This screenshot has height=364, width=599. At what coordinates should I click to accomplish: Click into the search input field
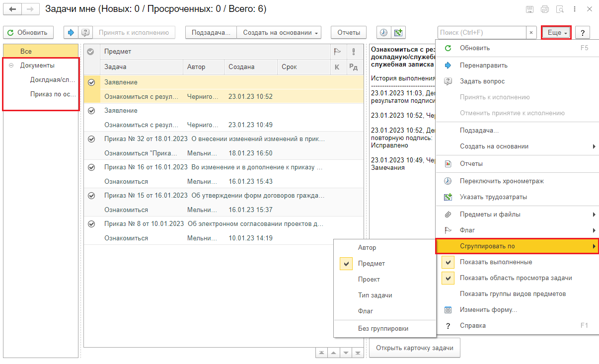pos(481,32)
